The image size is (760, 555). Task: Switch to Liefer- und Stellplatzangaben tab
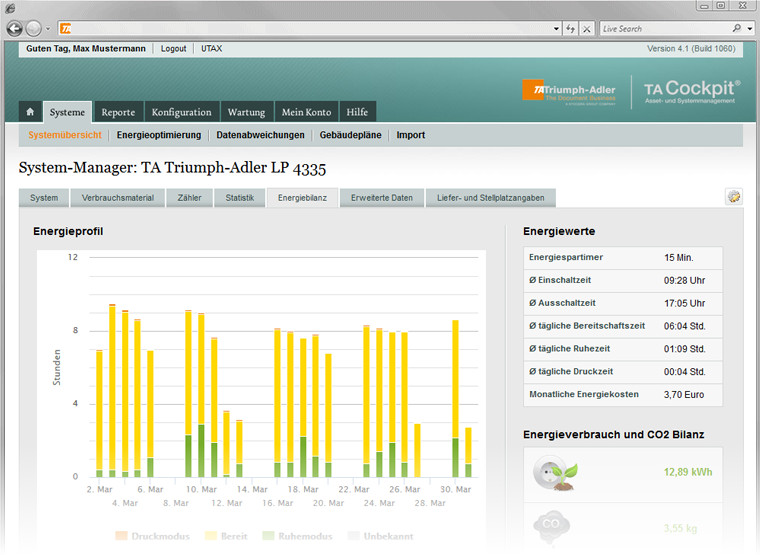click(x=491, y=198)
